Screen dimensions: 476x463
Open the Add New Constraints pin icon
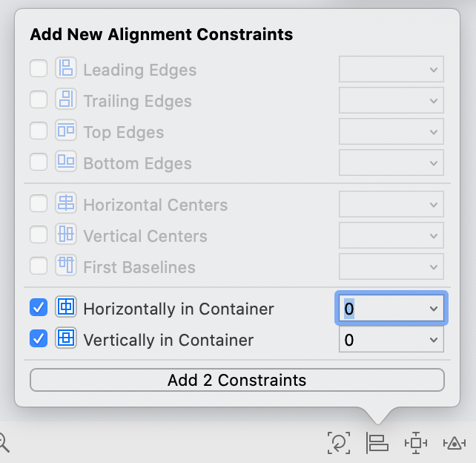point(416,443)
